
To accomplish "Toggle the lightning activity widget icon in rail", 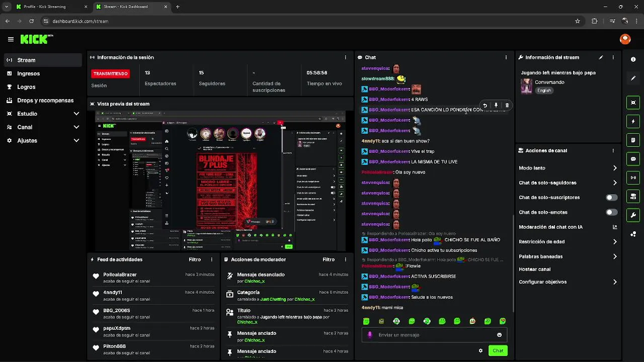I will pos(633,121).
